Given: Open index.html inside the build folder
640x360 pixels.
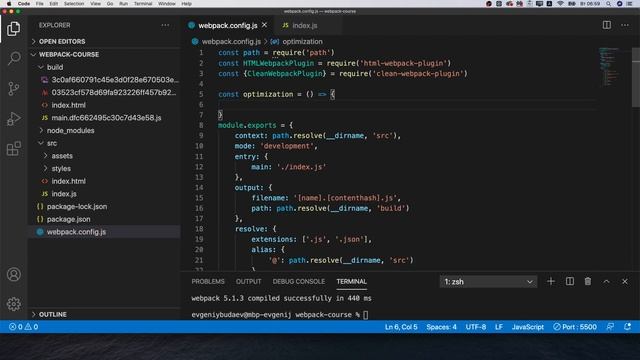Looking at the screenshot, I should [x=105, y=105].
